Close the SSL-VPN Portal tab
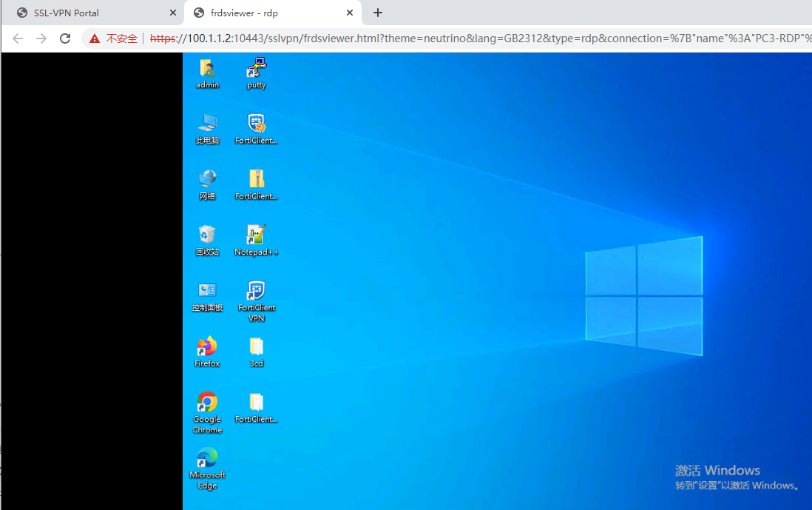 (x=173, y=13)
